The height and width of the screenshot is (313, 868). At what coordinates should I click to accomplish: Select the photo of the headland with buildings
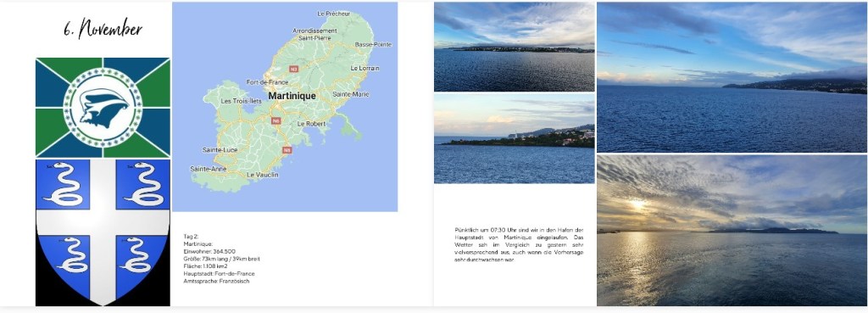click(515, 138)
